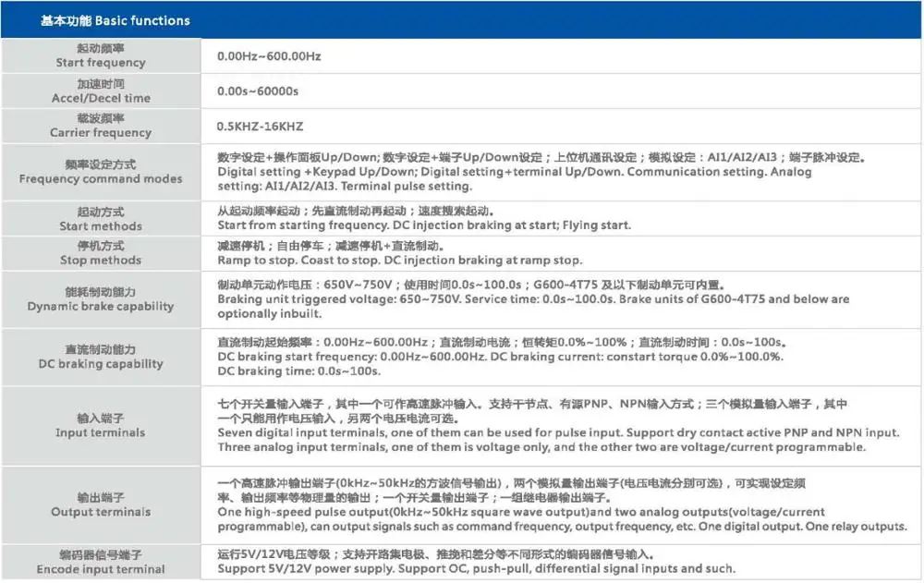Click the 0.00Hz~600.00Hz start frequency value
The width and height of the screenshot is (924, 583).
point(269,56)
